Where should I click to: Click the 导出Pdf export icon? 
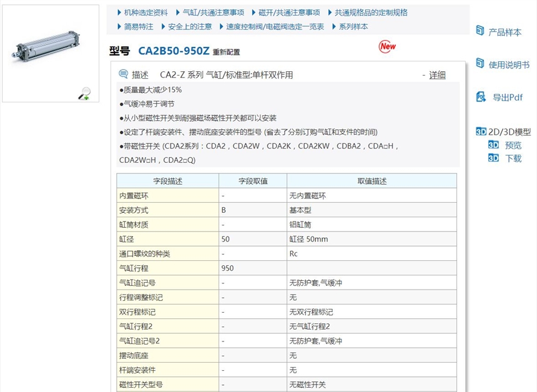480,97
